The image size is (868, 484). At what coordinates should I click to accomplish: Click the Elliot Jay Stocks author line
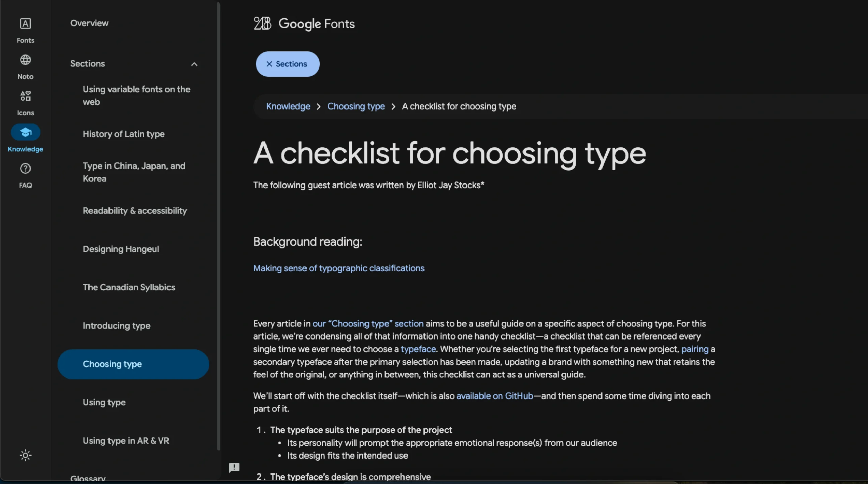click(369, 185)
